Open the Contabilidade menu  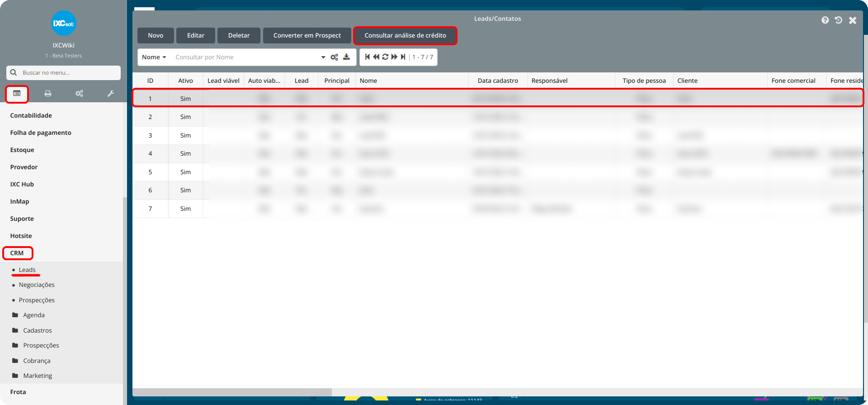pyautogui.click(x=31, y=115)
